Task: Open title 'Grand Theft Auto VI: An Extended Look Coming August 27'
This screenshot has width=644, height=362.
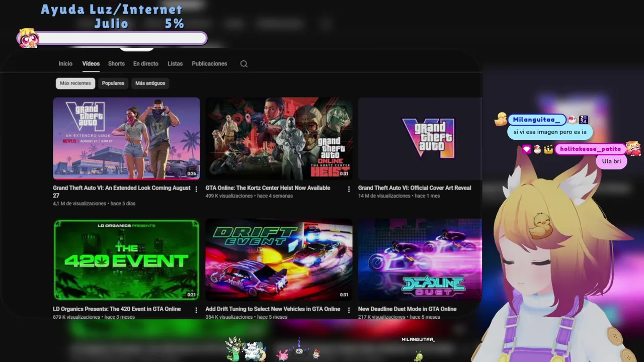Action: coord(122,192)
